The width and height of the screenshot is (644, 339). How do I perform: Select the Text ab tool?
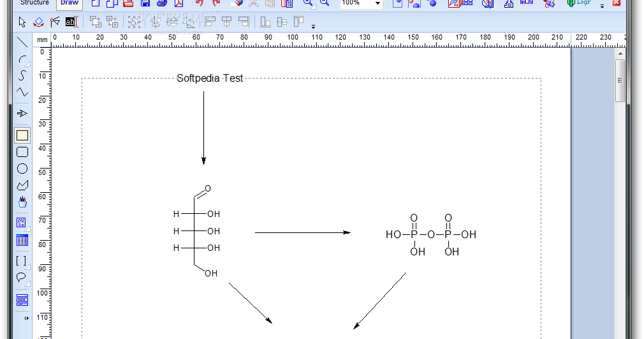[71, 22]
